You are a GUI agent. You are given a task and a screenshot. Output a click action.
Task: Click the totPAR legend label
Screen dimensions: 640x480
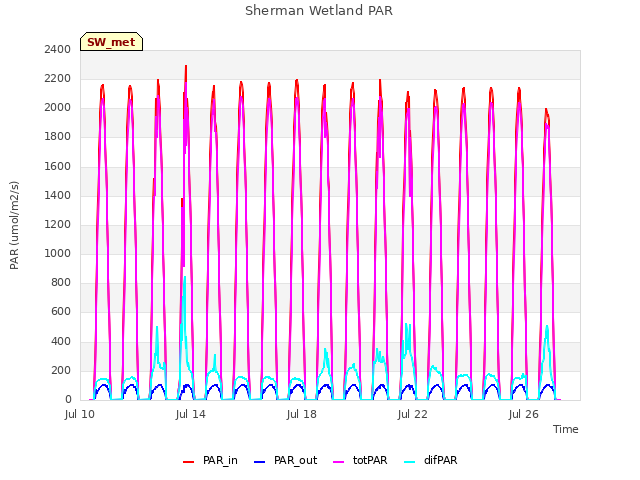point(370,460)
